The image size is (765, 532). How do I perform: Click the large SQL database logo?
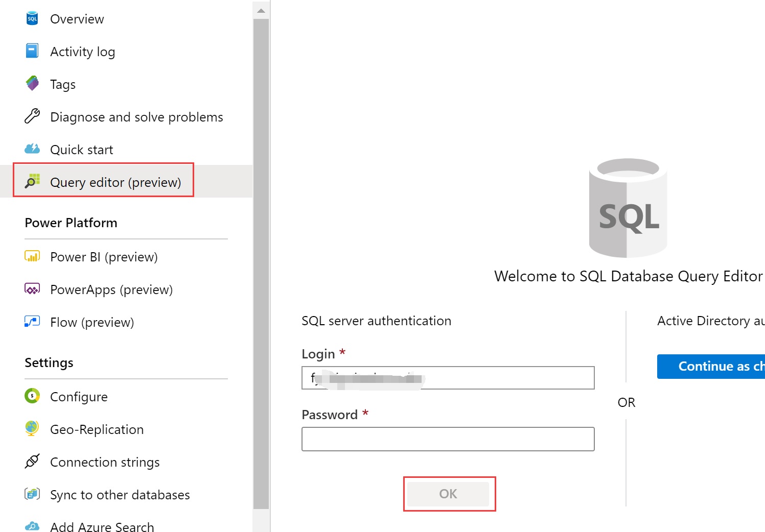click(x=628, y=207)
